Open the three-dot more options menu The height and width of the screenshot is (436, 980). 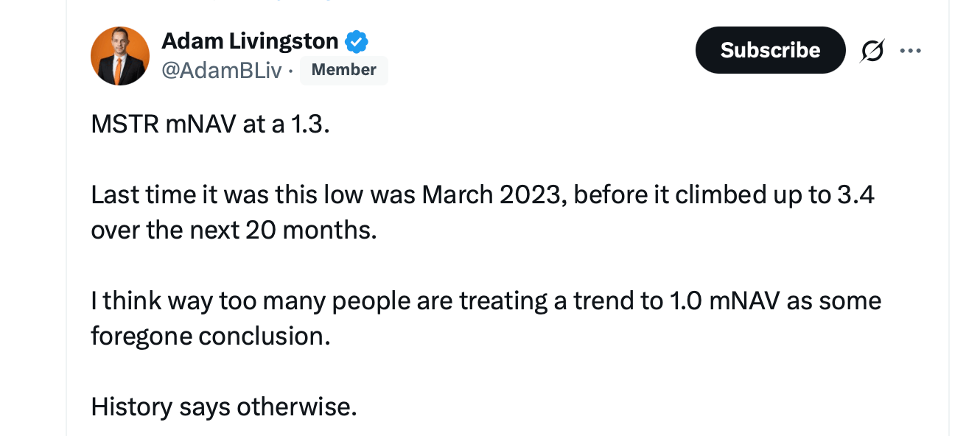(911, 51)
